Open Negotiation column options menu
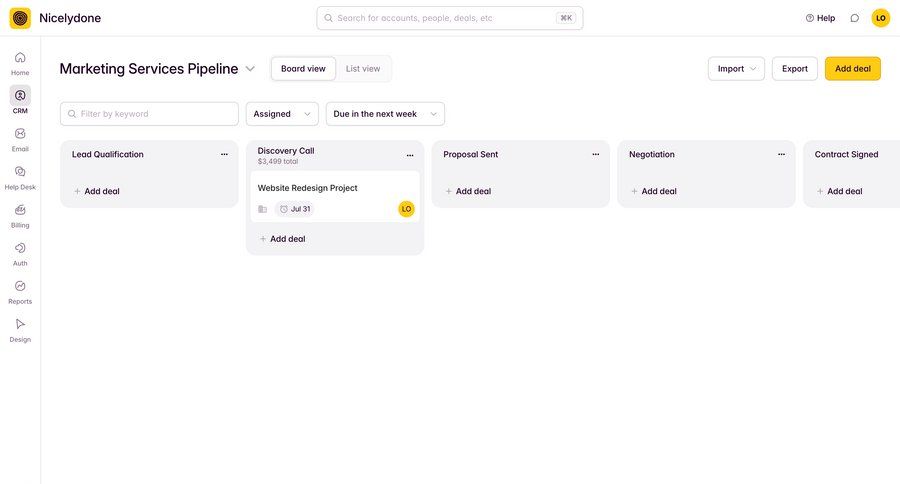The image size is (900, 484). tap(781, 154)
